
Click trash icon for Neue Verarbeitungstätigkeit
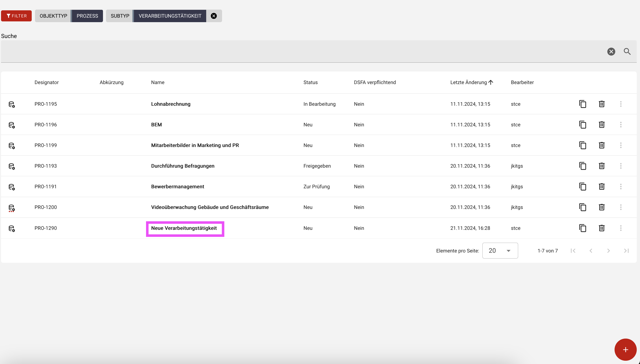tap(601, 228)
